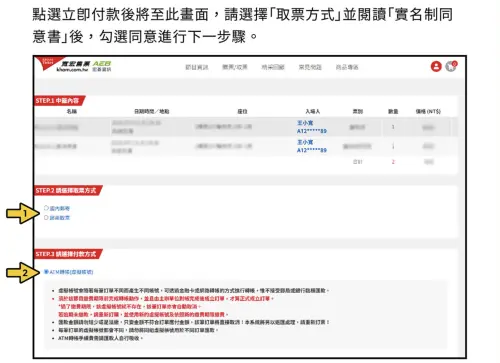500x363 pixels.
Task: Click the 票別 column header
Action: click(x=358, y=111)
